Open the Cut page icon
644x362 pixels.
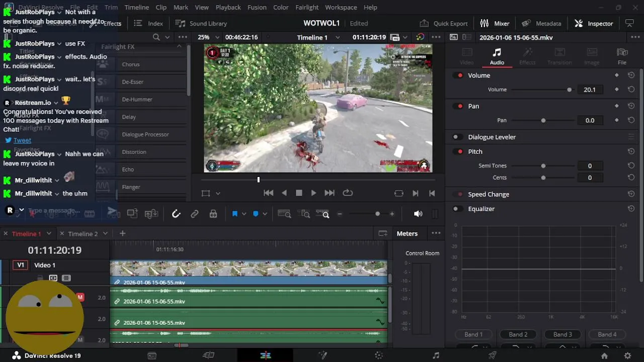pos(208,355)
